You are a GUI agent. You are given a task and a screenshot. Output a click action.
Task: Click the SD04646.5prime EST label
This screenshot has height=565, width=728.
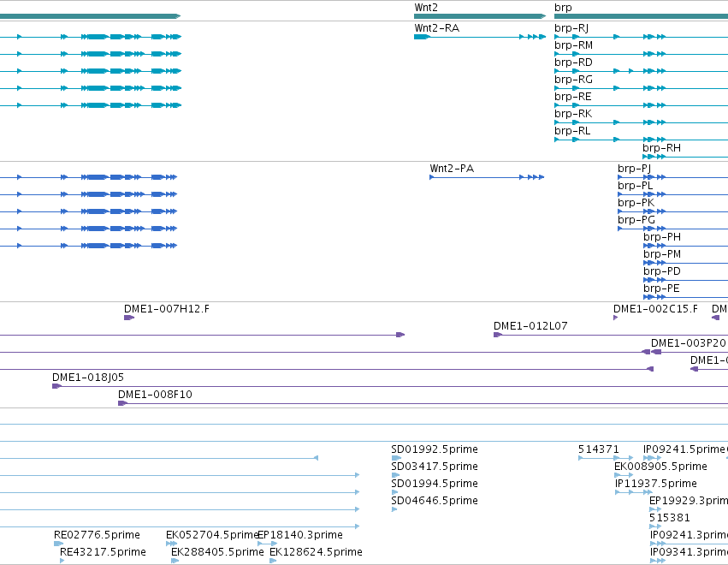435,501
